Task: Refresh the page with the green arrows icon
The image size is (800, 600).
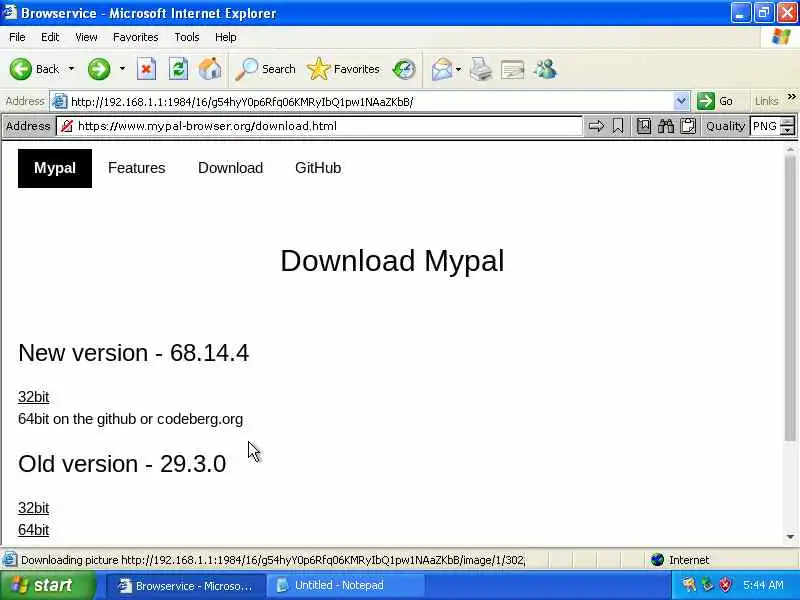Action: click(x=178, y=69)
